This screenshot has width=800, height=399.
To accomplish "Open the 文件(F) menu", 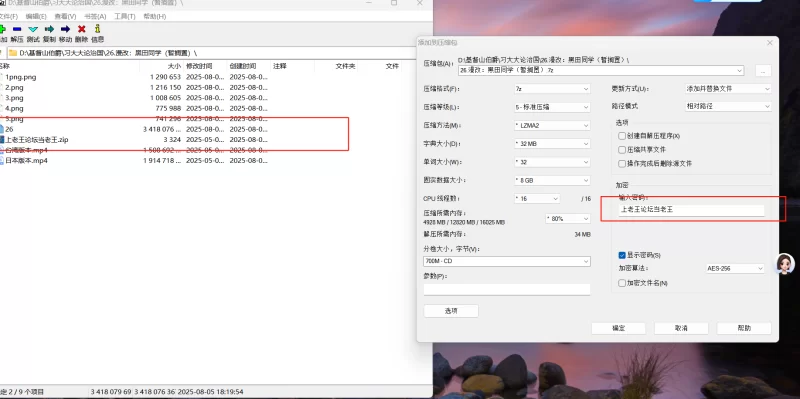I will click(x=9, y=16).
